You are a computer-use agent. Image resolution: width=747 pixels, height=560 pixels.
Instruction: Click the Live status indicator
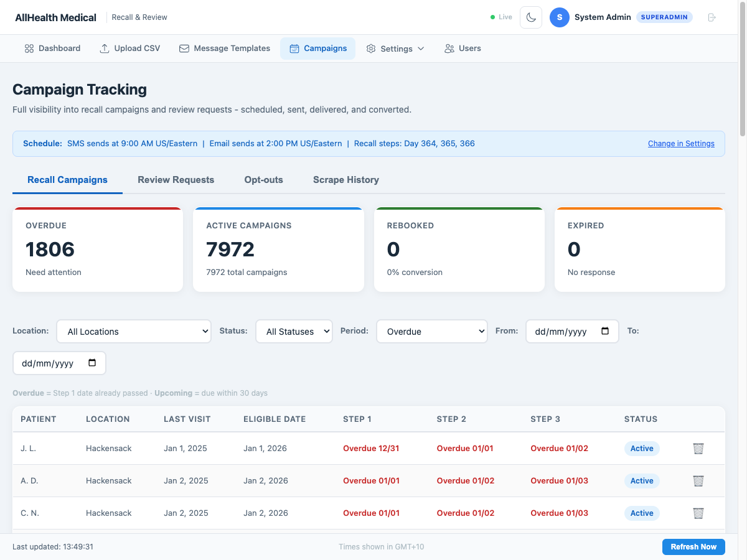(x=500, y=17)
